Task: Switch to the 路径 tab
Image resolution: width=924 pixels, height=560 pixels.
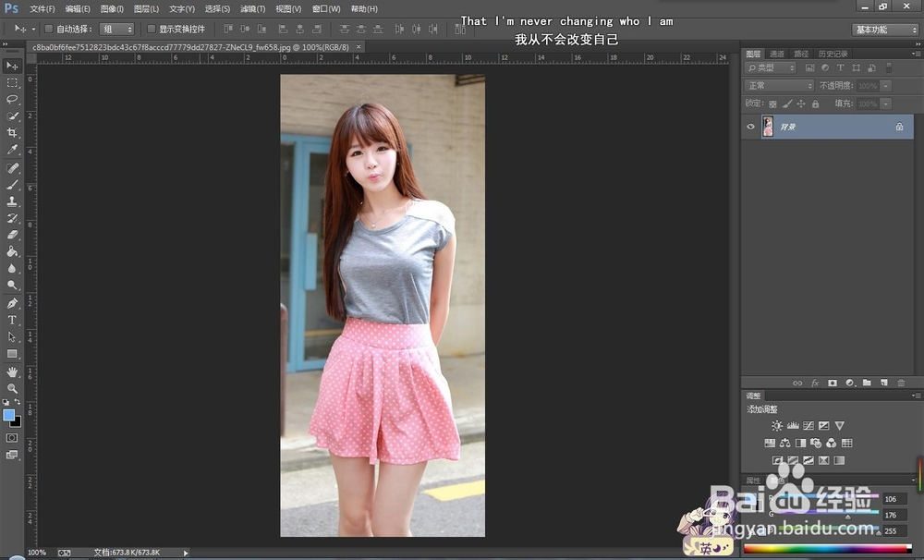Action: click(x=801, y=54)
